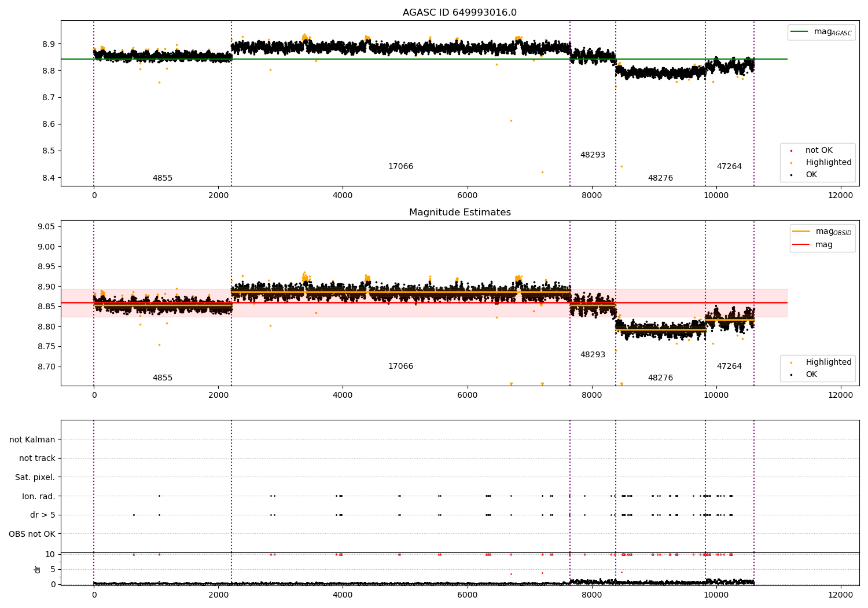Click obsid label 48293 in Magnitude Estimates plot
The width and height of the screenshot is (868, 608).
(593, 355)
